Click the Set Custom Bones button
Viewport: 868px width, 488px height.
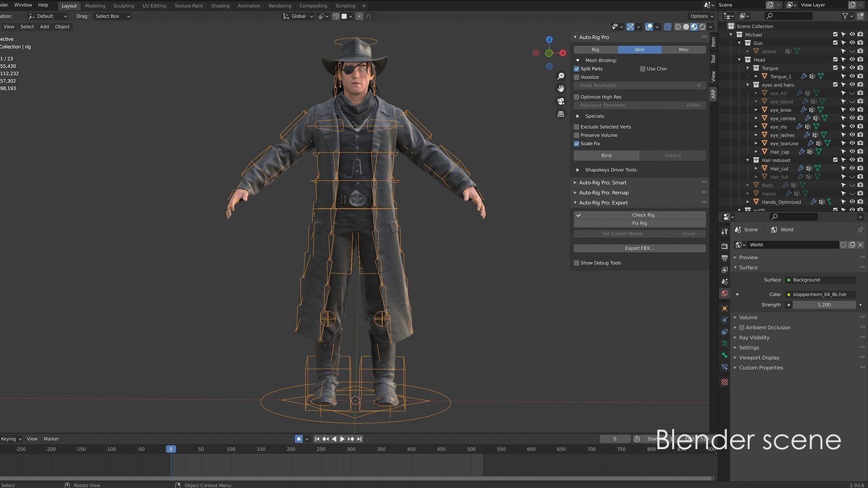pos(622,234)
